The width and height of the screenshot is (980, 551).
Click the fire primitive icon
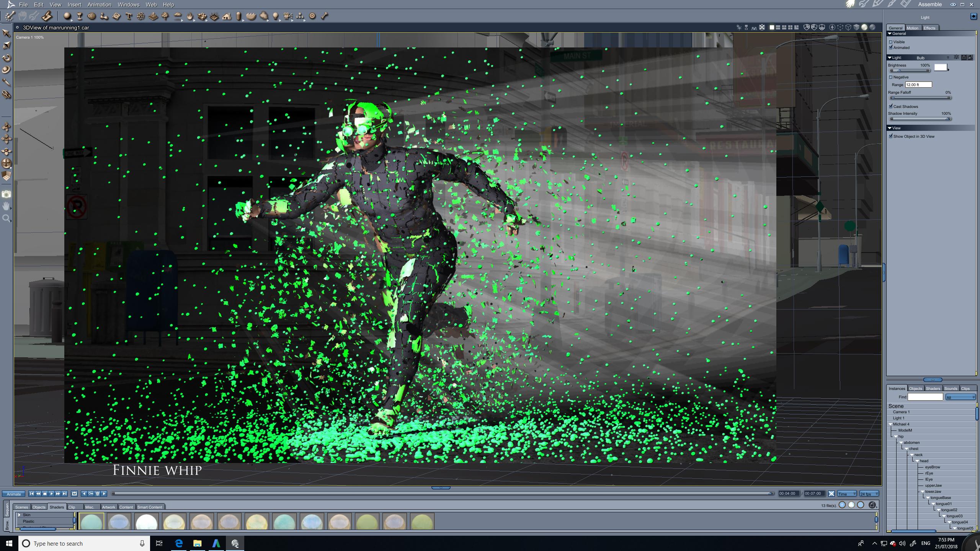tap(190, 16)
